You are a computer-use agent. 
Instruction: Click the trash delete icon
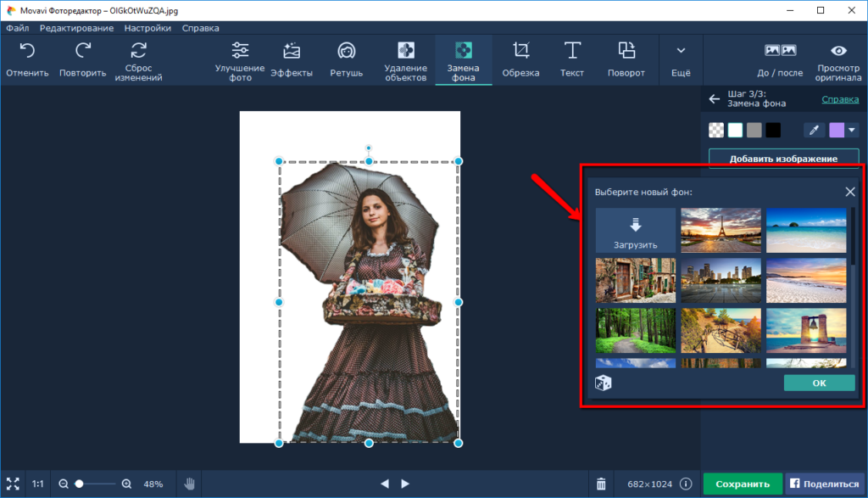pyautogui.click(x=601, y=484)
